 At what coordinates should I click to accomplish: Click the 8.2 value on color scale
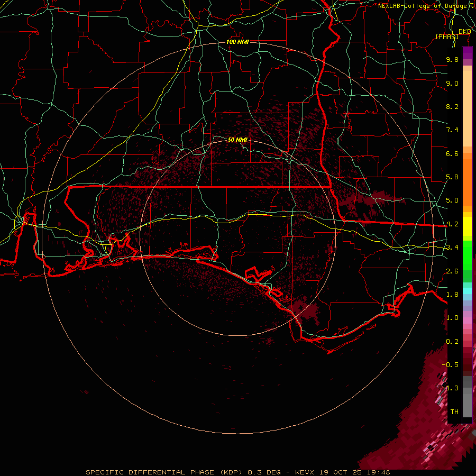[x=452, y=106]
